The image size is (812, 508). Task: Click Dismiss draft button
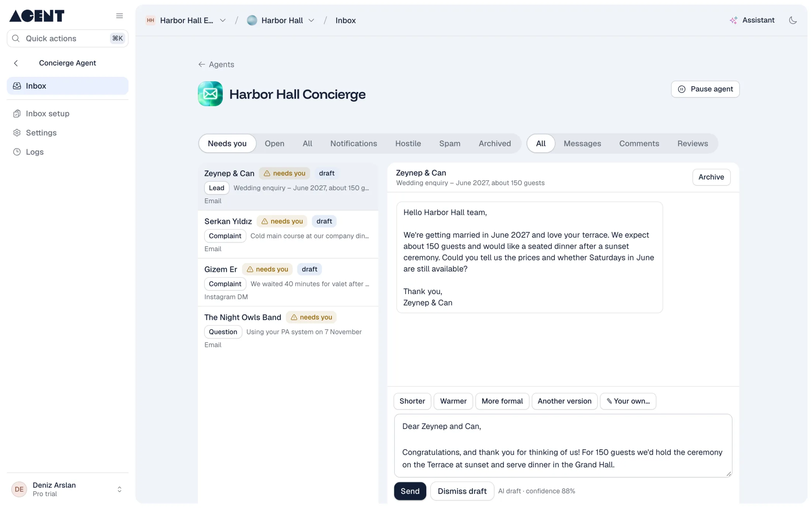[462, 491]
